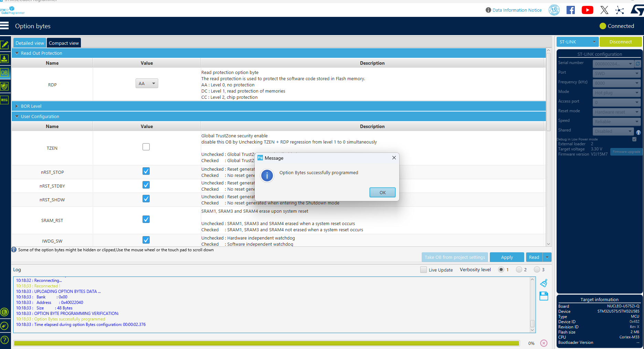644x349 pixels.
Task: Select verbosity level 2 radio button
Action: (x=519, y=270)
